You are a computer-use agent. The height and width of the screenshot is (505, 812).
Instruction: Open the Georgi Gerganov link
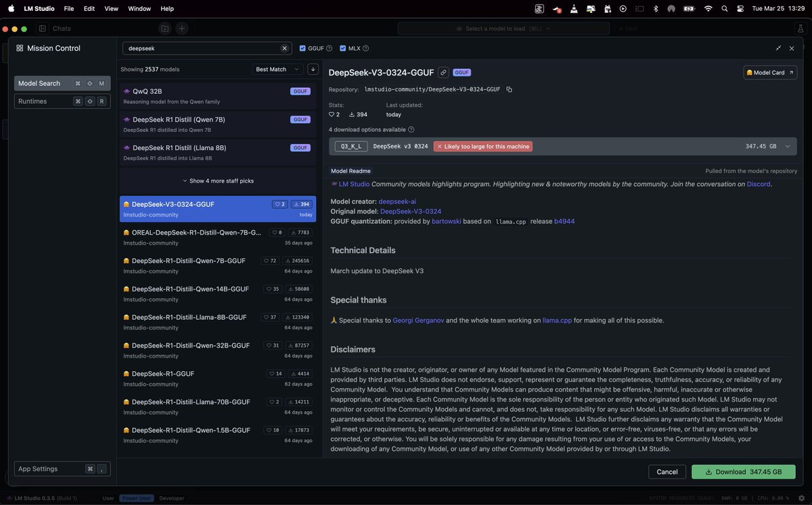pyautogui.click(x=419, y=320)
